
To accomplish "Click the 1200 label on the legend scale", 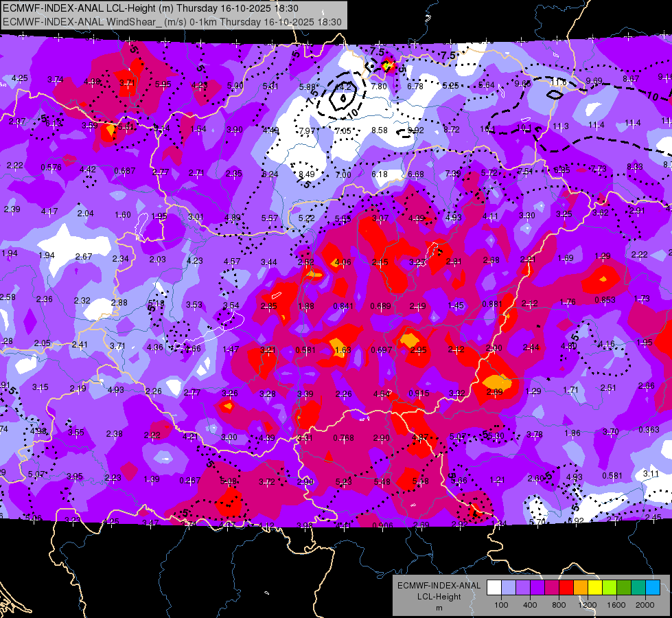I will [587, 605].
